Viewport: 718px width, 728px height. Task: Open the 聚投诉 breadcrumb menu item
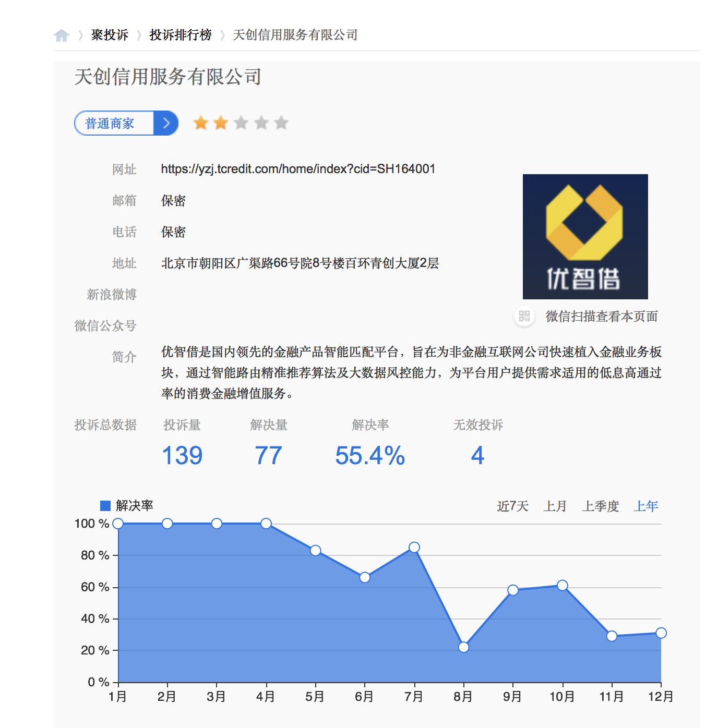[x=108, y=35]
